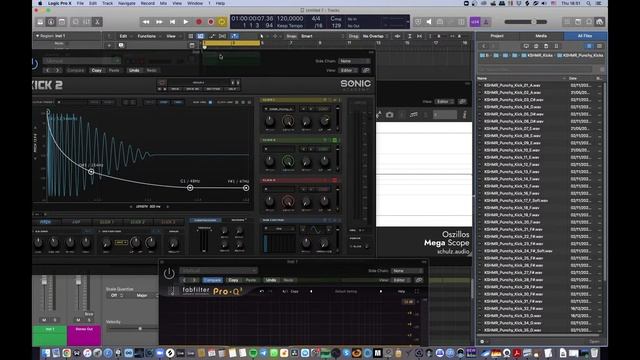Open View Editor dropdown in Kick 2 window

349,70
